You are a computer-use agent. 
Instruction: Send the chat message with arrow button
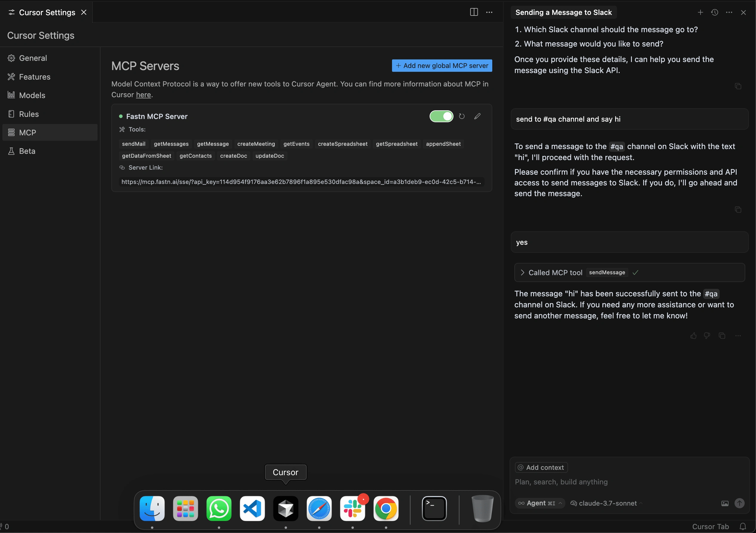pos(739,503)
